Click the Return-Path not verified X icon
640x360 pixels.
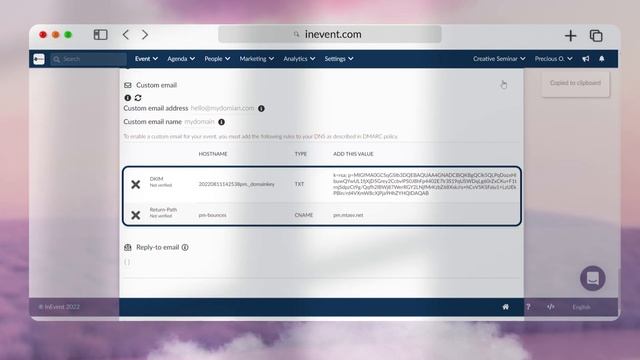[x=136, y=215]
